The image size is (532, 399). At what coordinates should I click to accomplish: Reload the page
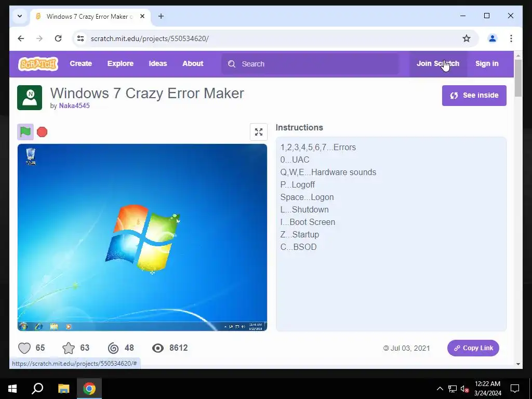(58, 38)
